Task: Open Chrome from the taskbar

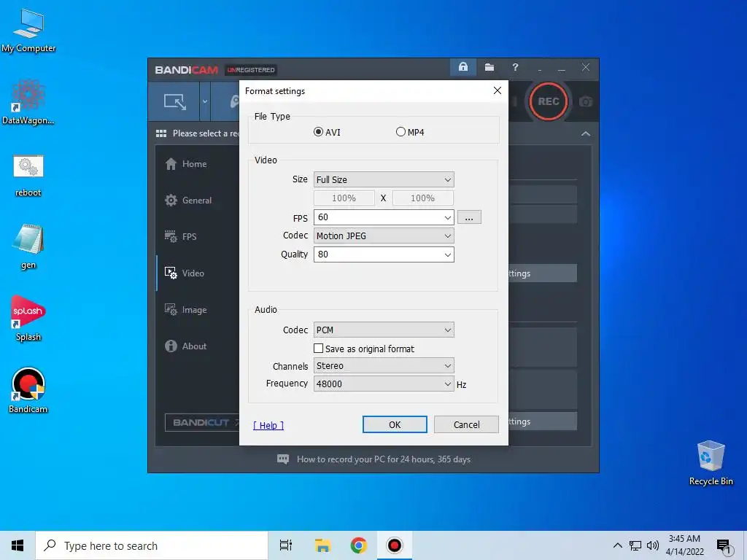Action: 358,545
